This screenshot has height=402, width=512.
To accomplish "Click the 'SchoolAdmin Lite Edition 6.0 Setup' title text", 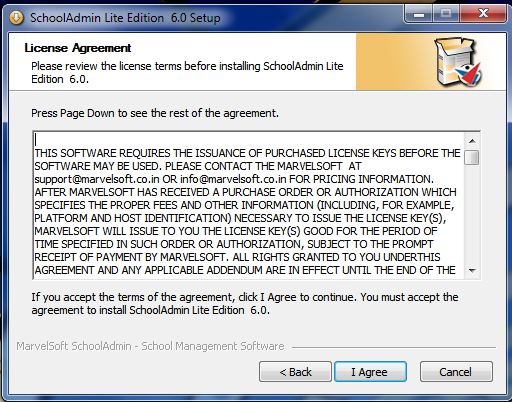I will click(125, 18).
